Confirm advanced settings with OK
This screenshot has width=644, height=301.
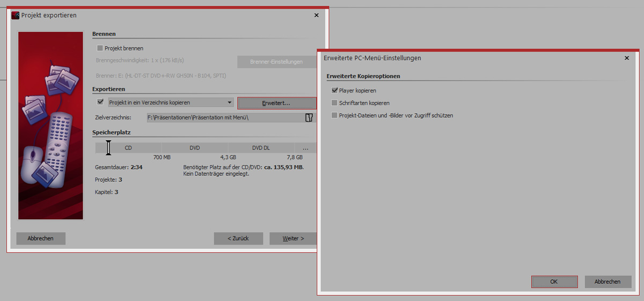[x=554, y=282]
